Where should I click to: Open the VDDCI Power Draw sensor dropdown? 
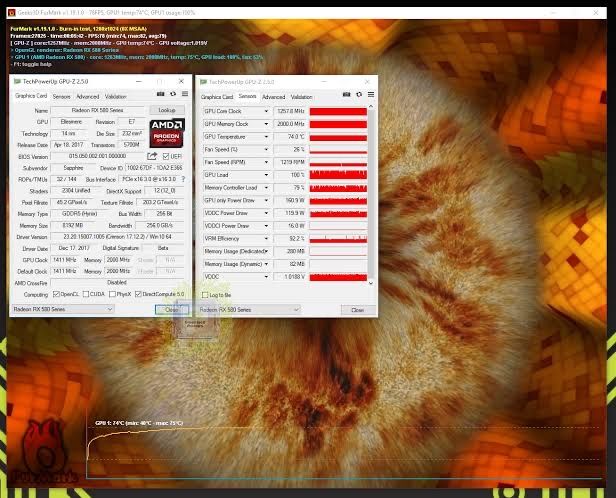coord(266,226)
